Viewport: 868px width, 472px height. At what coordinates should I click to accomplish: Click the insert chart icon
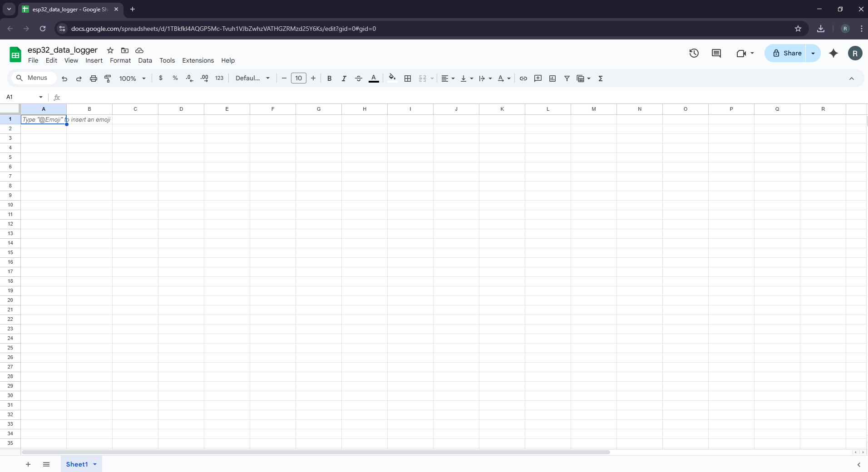pos(552,79)
